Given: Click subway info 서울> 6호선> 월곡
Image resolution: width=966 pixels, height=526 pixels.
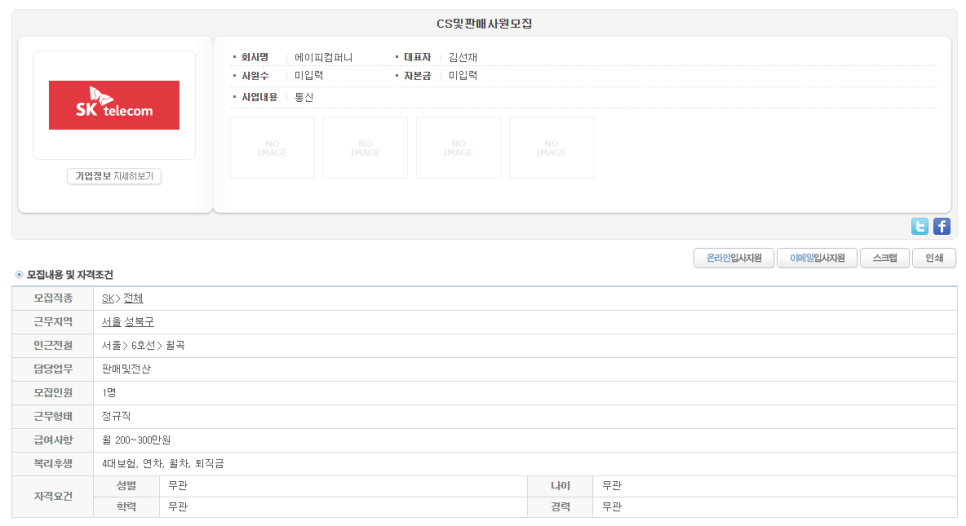Looking at the screenshot, I should pos(143,346).
